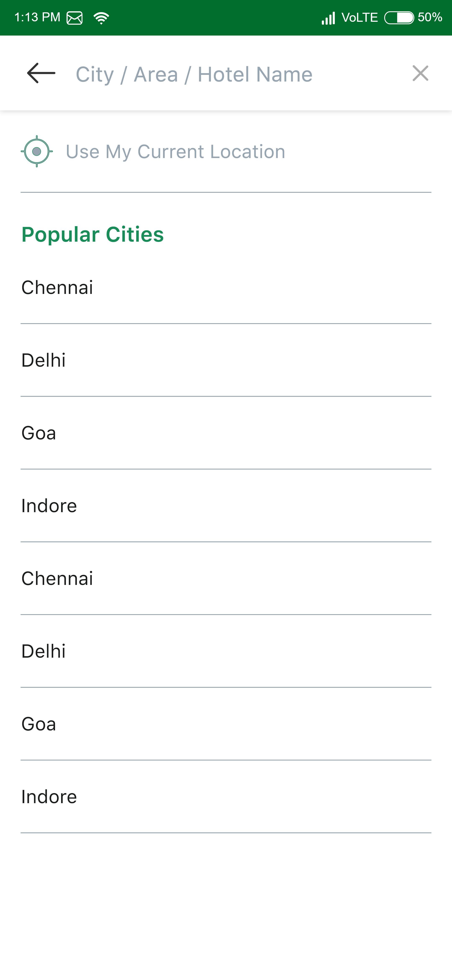The width and height of the screenshot is (452, 980).
Task: Tap the mail notification icon in status bar
Action: click(x=75, y=18)
